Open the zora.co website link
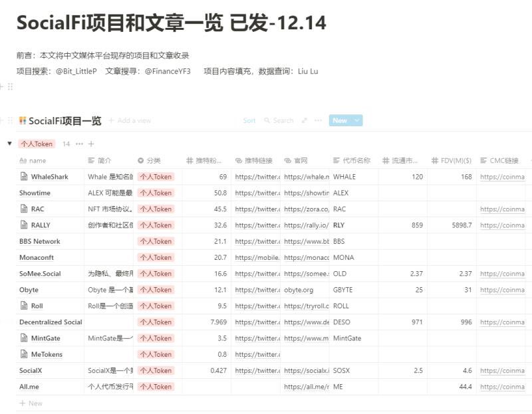The width and height of the screenshot is (532, 414). click(307, 209)
